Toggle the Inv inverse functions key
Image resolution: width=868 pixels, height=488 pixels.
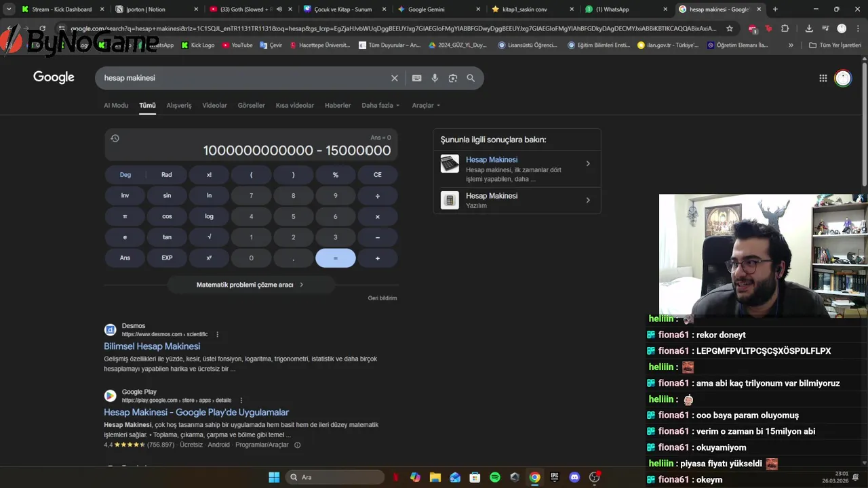[x=125, y=196]
